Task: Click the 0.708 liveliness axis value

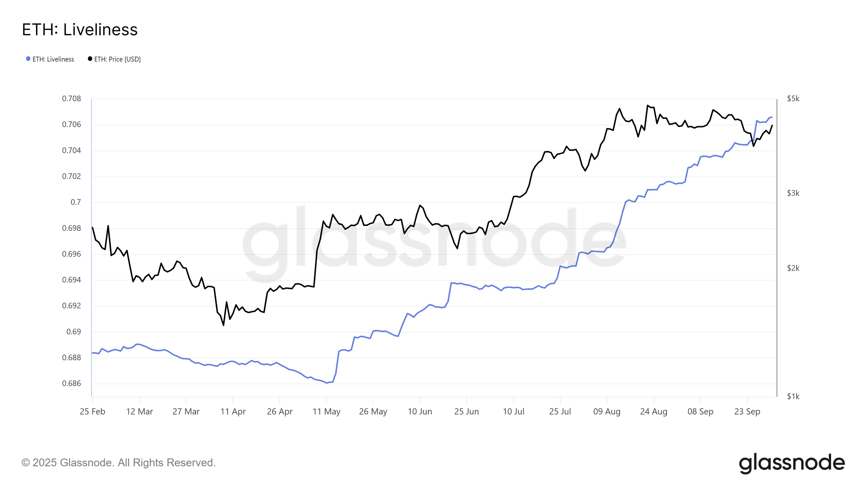Action: 71,99
